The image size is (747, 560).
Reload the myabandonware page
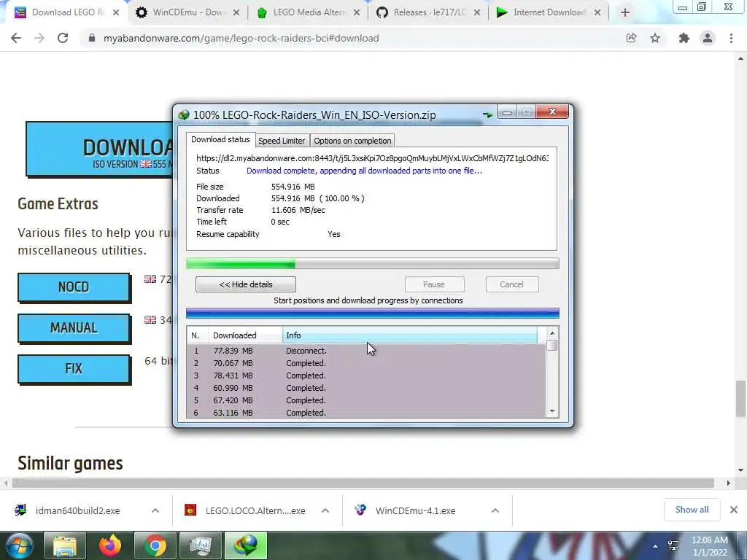63,38
